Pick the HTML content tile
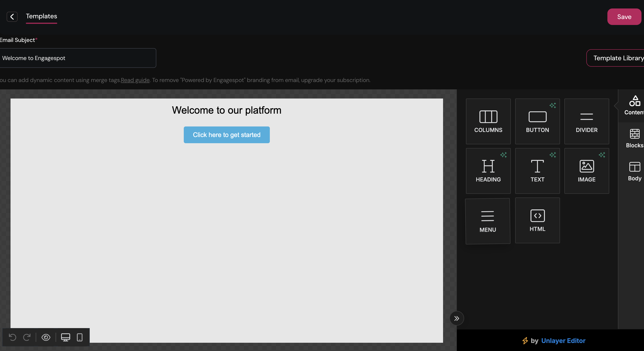The image size is (644, 351). pos(537,220)
